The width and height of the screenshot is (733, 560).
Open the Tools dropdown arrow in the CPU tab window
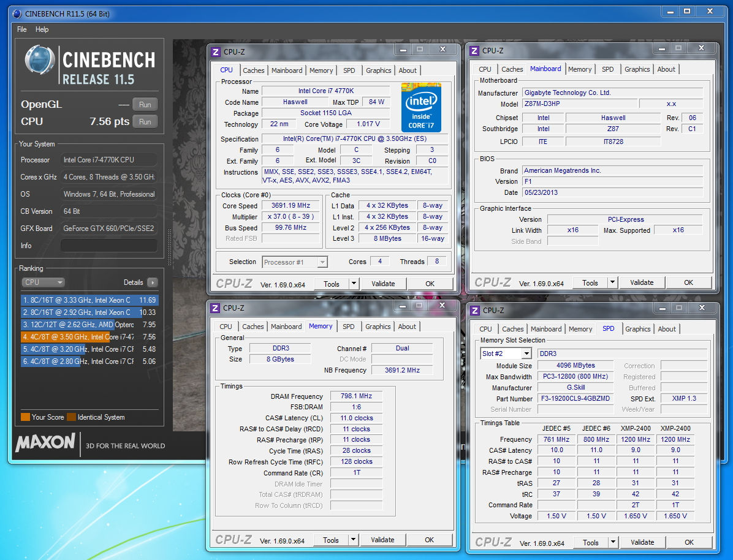point(354,284)
